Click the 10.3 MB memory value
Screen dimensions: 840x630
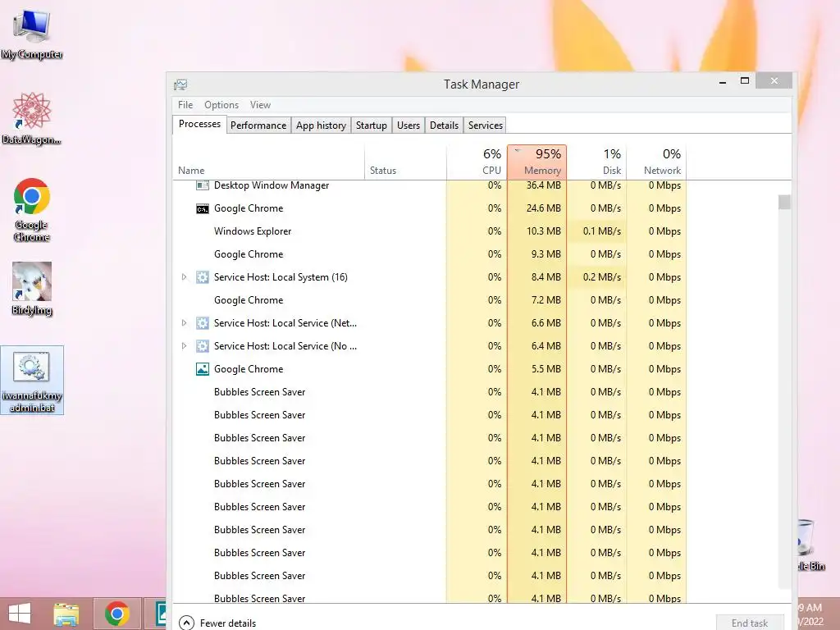tap(543, 231)
